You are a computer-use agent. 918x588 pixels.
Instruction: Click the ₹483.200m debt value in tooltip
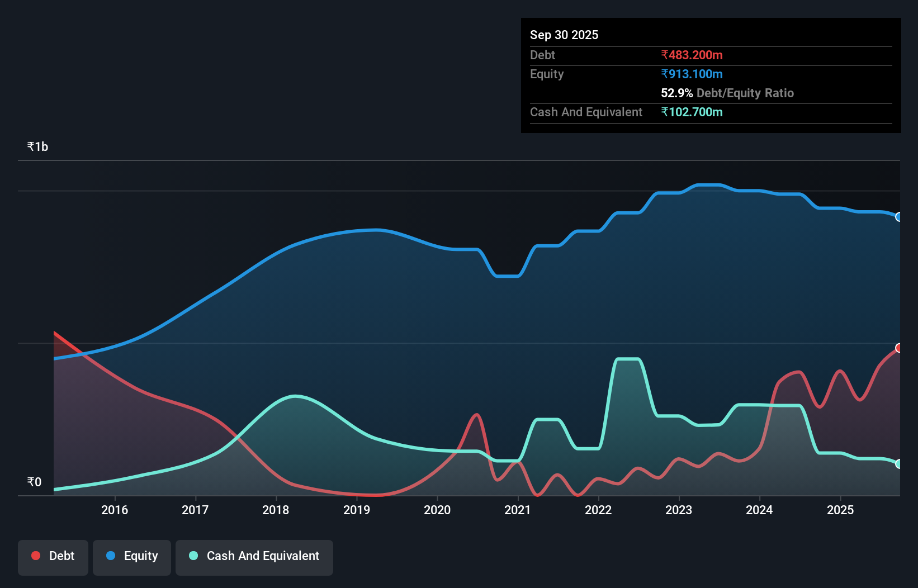point(692,55)
